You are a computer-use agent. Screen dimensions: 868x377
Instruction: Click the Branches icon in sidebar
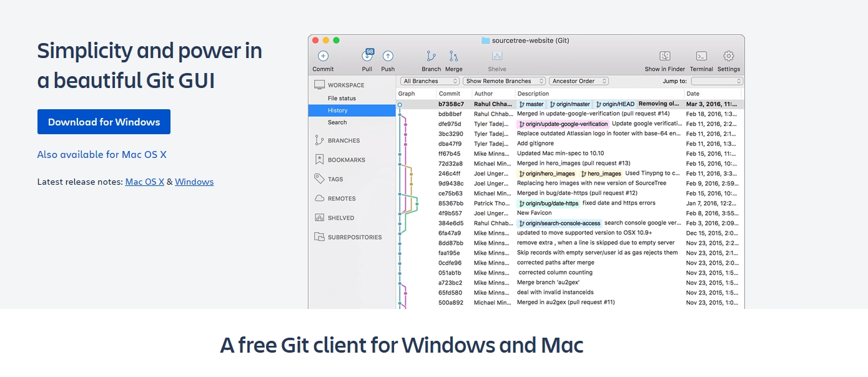pos(319,140)
